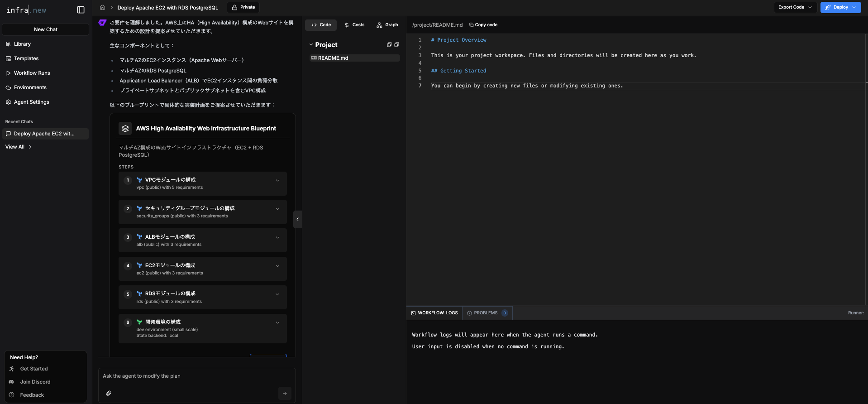This screenshot has height=404, width=868.
Task: Collapse all project folders icon
Action: coord(396,45)
